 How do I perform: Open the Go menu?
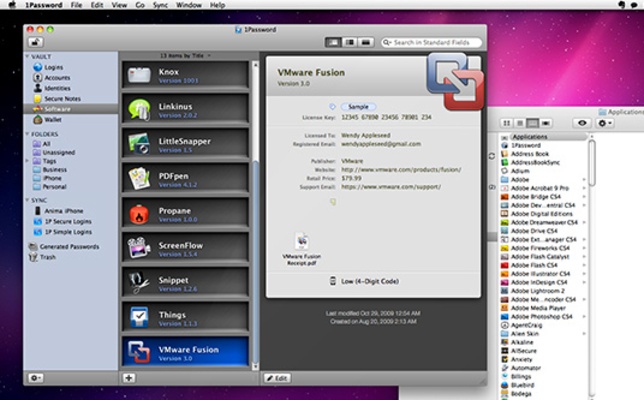(140, 5)
